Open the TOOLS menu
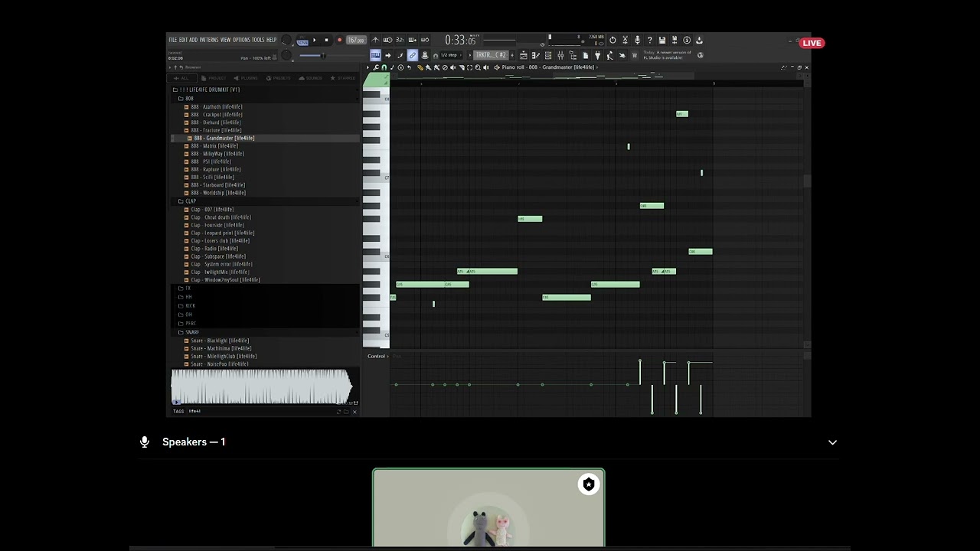980x551 pixels. pos(258,40)
